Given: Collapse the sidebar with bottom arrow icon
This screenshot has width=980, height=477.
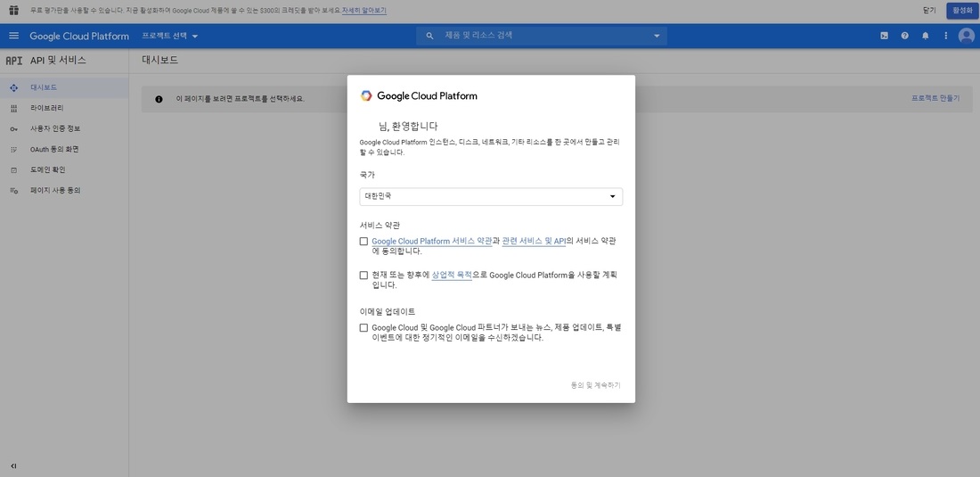Looking at the screenshot, I should (13, 465).
